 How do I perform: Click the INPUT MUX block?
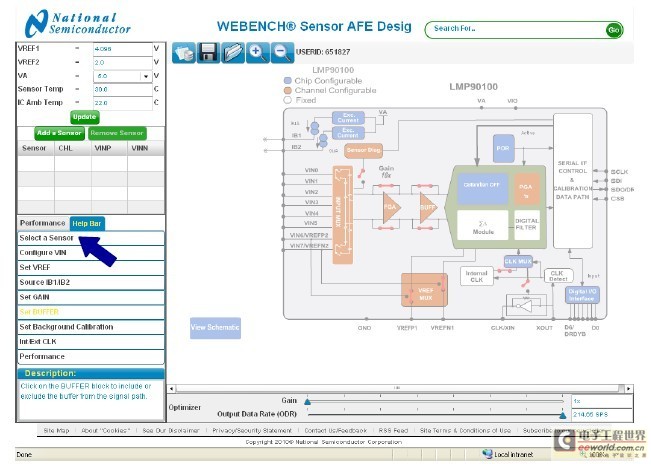343,215
